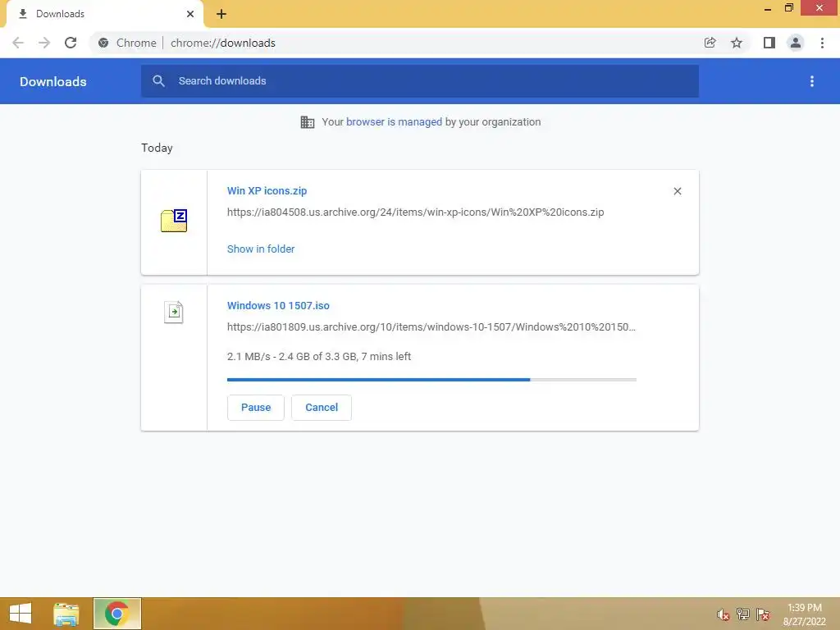Select the Downloads tab
Viewport: 840px width, 630px height.
point(104,14)
